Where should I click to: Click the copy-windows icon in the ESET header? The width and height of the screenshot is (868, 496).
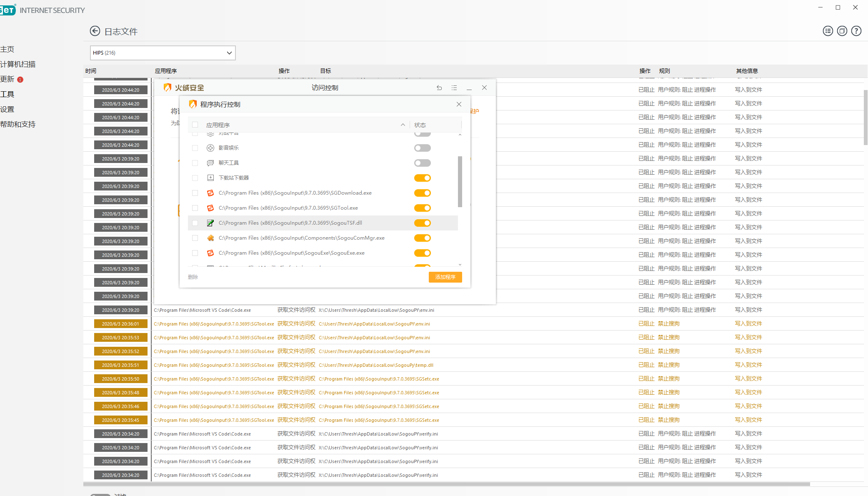[842, 31]
